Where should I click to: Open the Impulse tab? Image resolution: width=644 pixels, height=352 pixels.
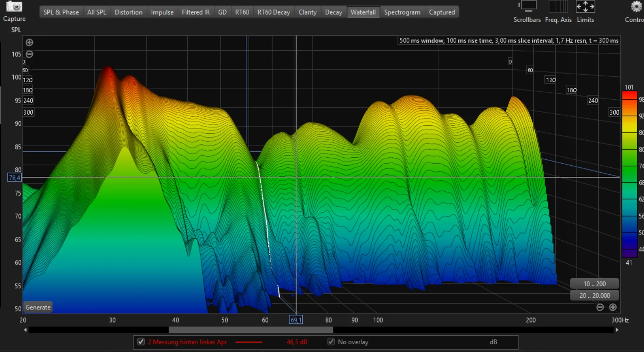(162, 12)
